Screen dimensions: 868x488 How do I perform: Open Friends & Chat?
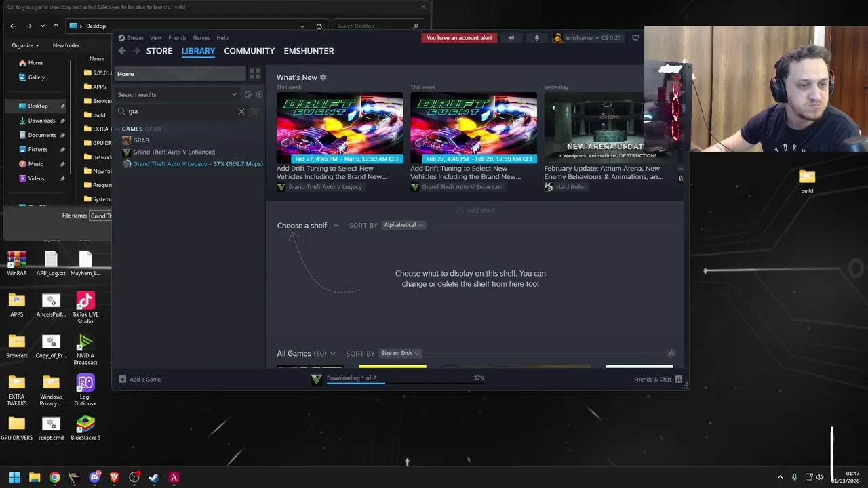tap(658, 380)
